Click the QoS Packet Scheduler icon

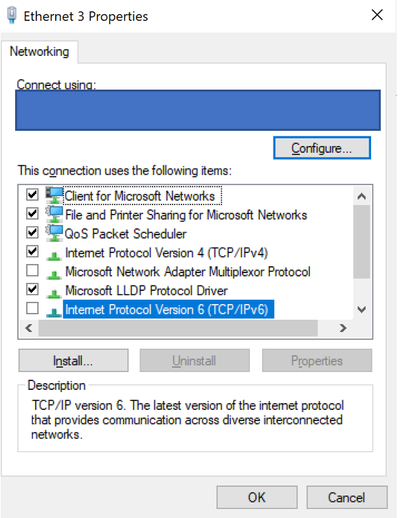[x=54, y=233]
